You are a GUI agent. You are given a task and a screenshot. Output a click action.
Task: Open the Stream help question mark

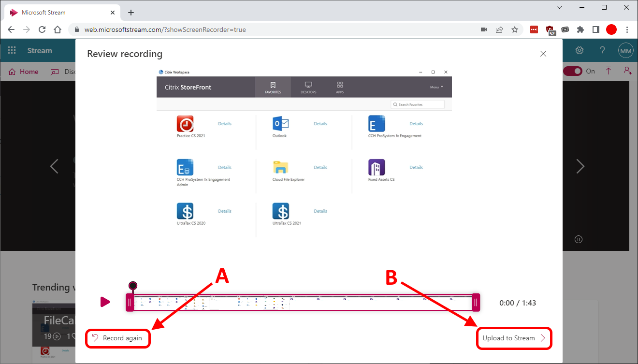[602, 51]
